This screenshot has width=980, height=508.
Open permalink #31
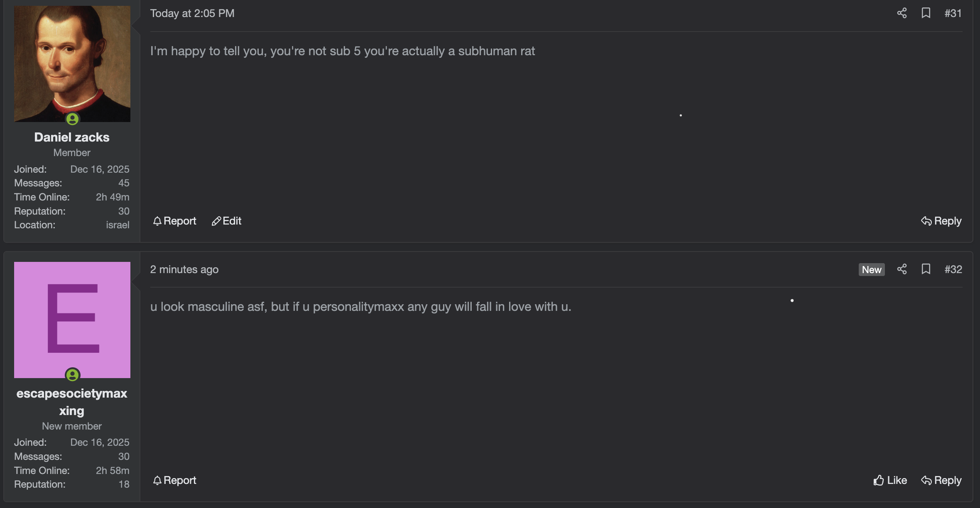953,13
